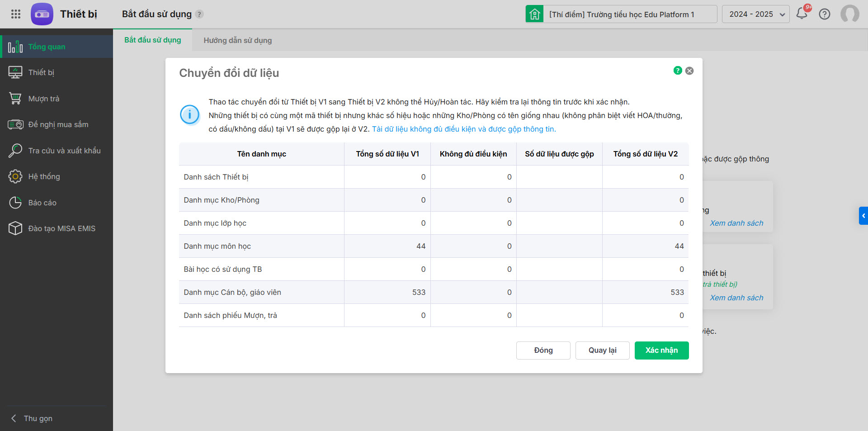The width and height of the screenshot is (868, 431).
Task: Open Báo cáo in the sidebar
Action: (42, 203)
